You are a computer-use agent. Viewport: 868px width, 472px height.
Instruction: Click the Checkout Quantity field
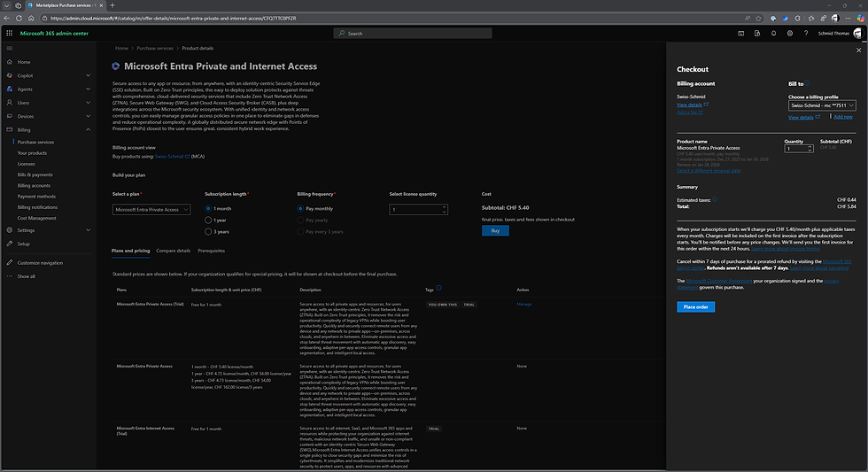(x=799, y=148)
